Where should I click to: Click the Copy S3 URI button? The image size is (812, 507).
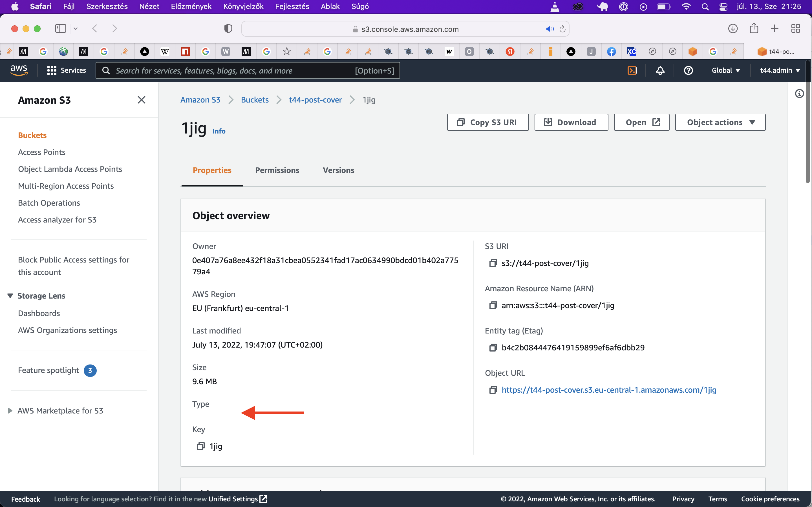(487, 122)
